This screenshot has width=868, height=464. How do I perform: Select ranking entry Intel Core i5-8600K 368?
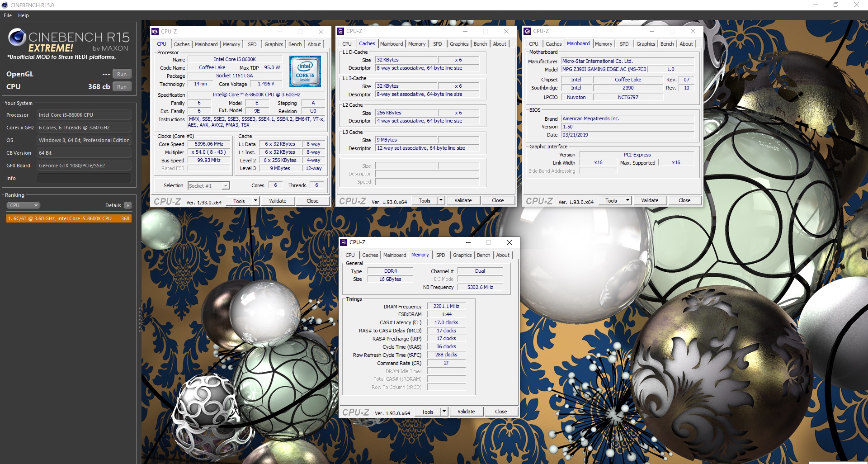point(69,218)
